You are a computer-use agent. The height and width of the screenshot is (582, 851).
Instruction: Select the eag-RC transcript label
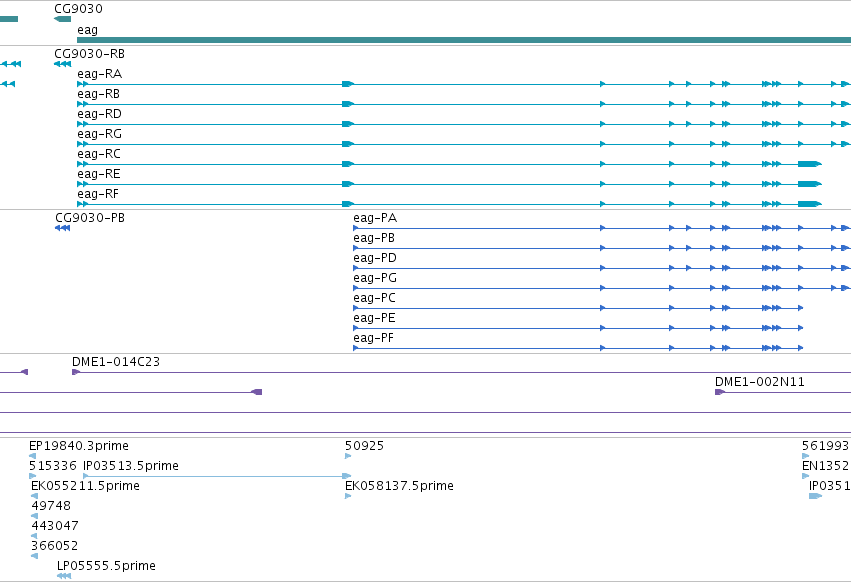[99, 154]
